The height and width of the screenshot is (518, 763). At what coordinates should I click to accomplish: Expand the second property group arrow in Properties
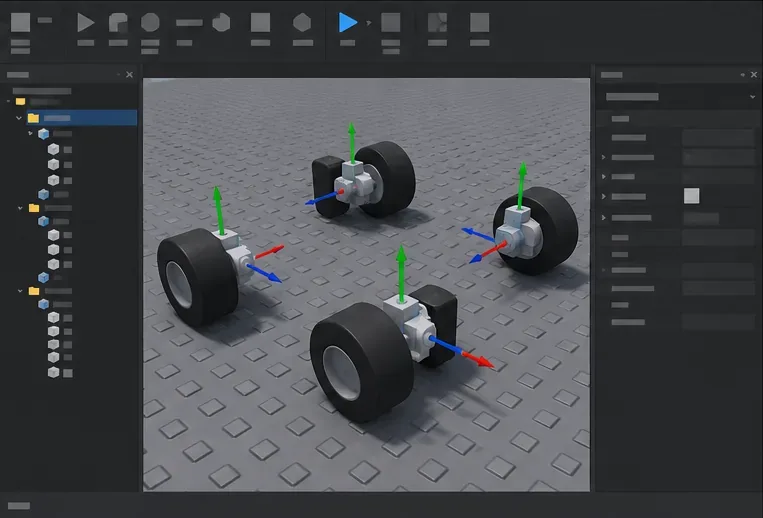coord(603,176)
